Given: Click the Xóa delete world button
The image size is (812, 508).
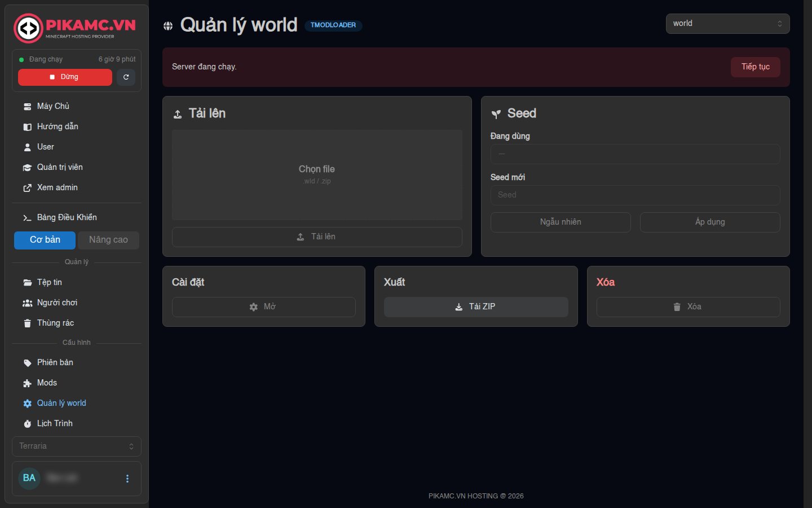Looking at the screenshot, I should point(688,307).
